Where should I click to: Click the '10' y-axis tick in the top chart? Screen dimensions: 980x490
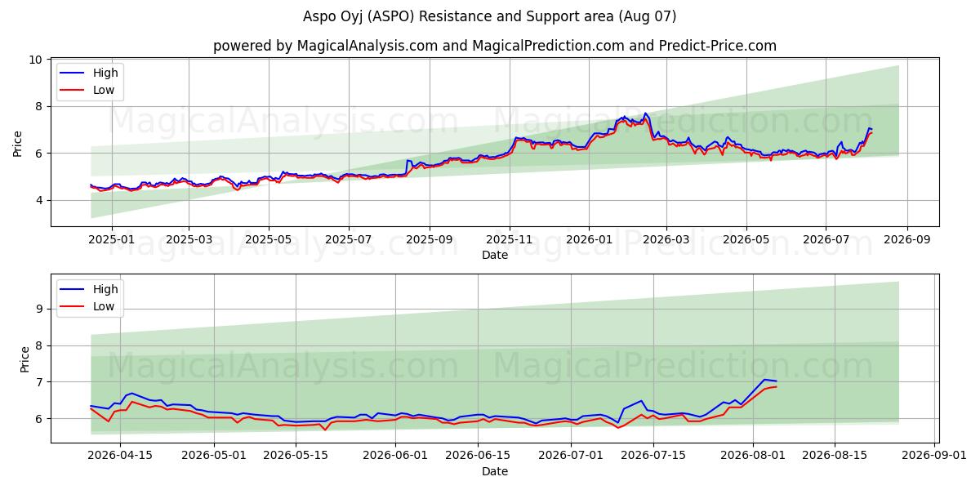(36, 60)
